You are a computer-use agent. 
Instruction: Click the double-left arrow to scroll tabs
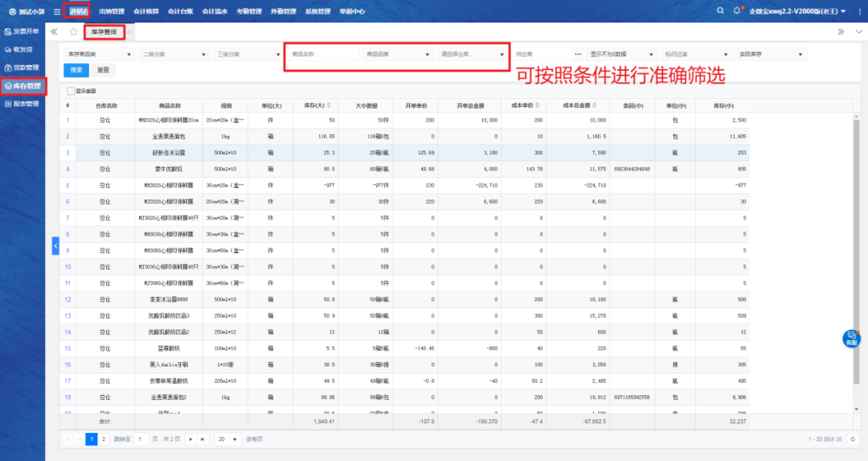54,31
